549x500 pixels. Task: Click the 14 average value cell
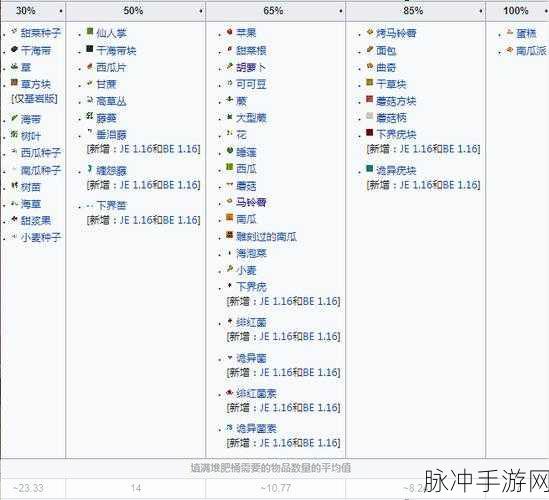click(136, 488)
